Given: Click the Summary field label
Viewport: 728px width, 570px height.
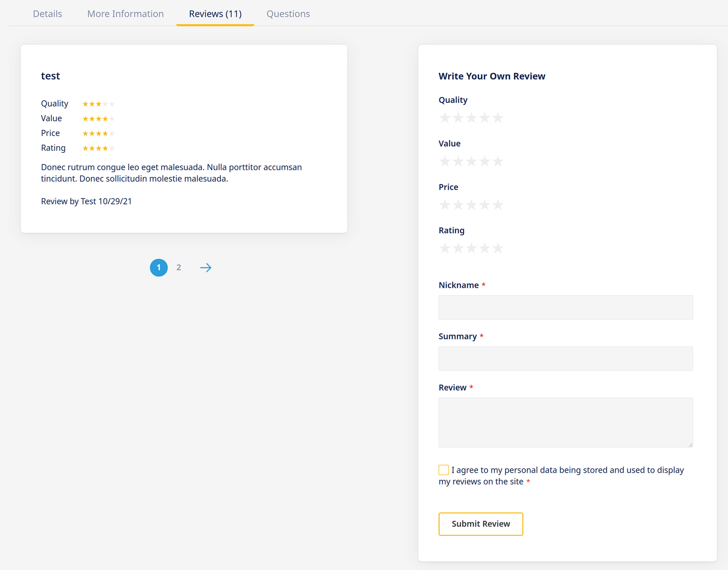Looking at the screenshot, I should coord(458,336).
